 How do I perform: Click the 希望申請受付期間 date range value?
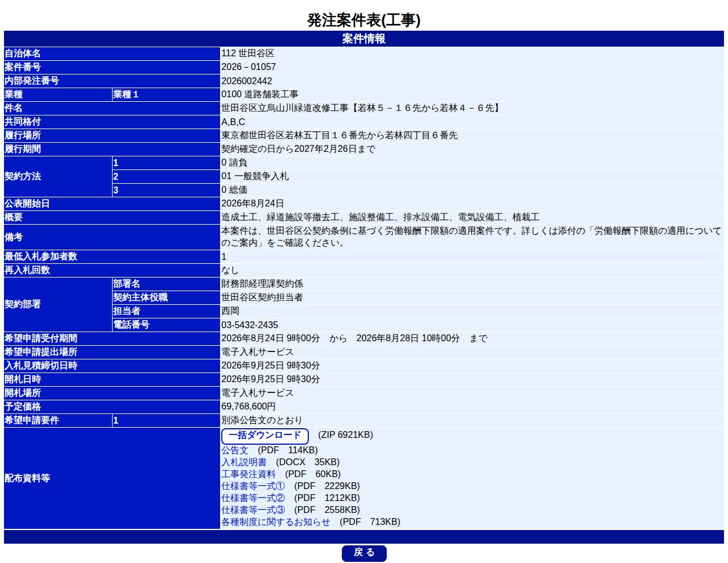coord(354,338)
